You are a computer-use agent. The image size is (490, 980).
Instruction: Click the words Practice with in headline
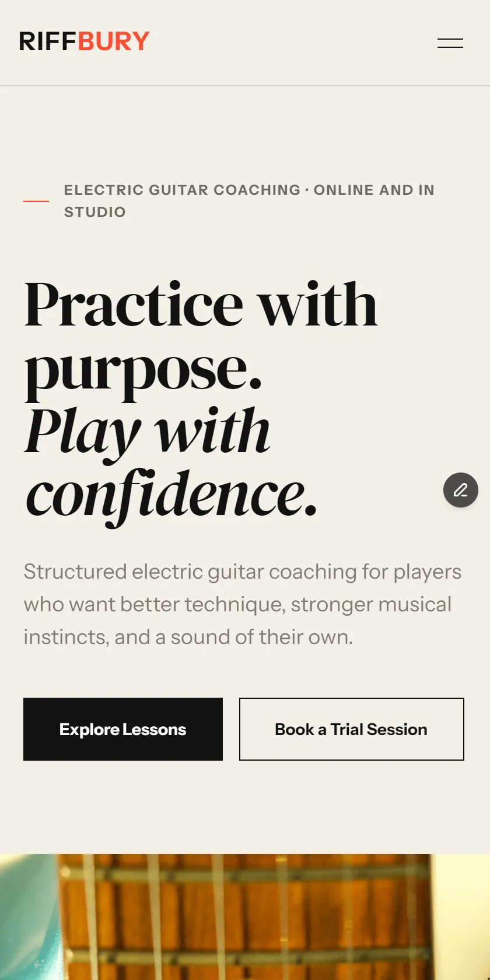[x=201, y=304]
